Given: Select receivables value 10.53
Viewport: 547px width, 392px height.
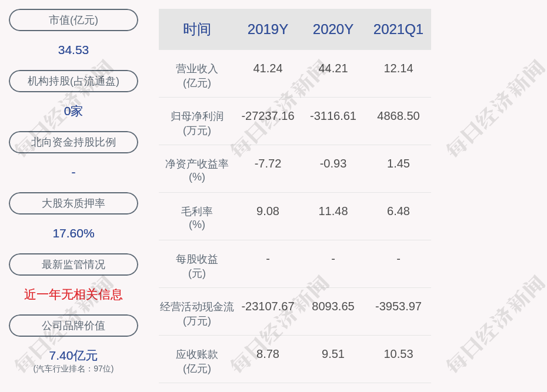Looking at the screenshot, I should tap(398, 354).
